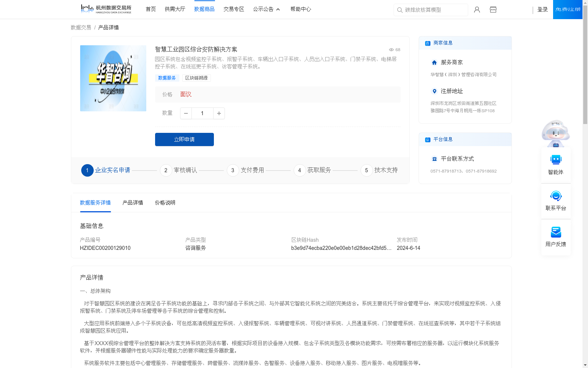Image resolution: width=588 pixels, height=368 pixels.
Task: Click breadcrumb text 产品详情
Action: pos(108,28)
